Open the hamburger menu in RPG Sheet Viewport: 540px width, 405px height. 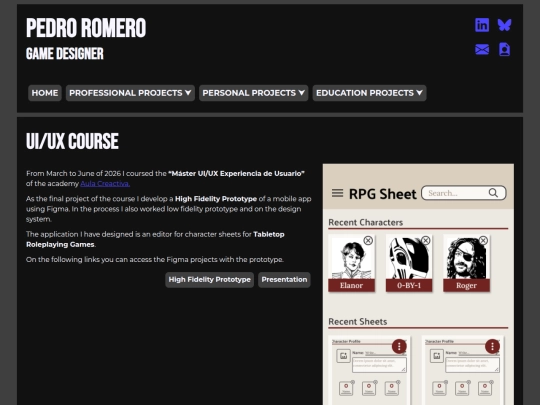click(338, 193)
